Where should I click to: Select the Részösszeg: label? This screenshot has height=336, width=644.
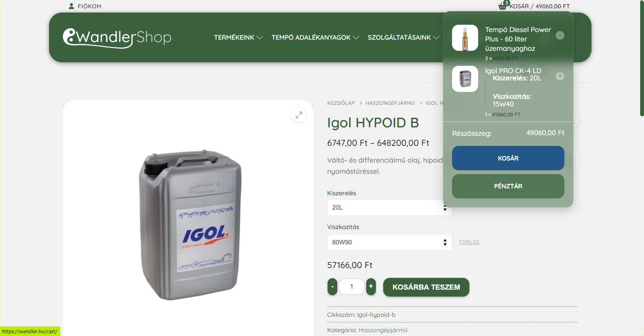(x=472, y=133)
